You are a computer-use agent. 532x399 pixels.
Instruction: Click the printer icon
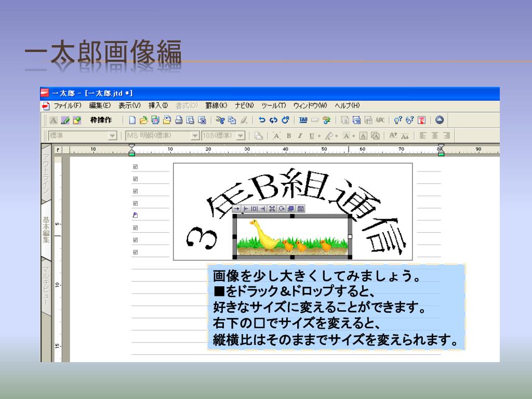(179, 120)
